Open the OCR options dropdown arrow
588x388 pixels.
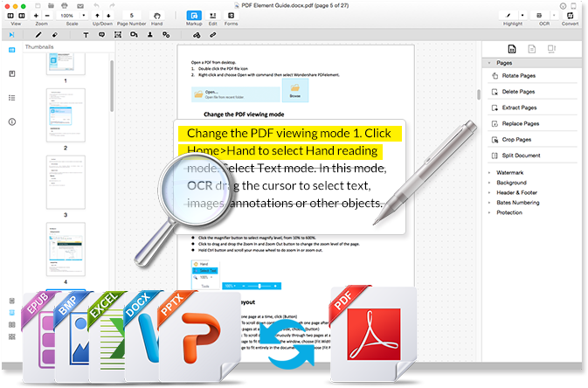pyautogui.click(x=554, y=16)
